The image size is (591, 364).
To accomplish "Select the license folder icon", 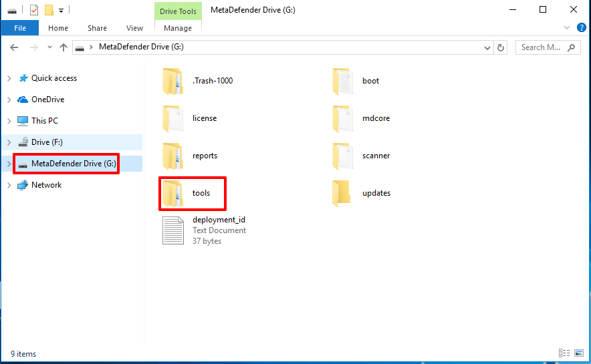I will pos(172,119).
